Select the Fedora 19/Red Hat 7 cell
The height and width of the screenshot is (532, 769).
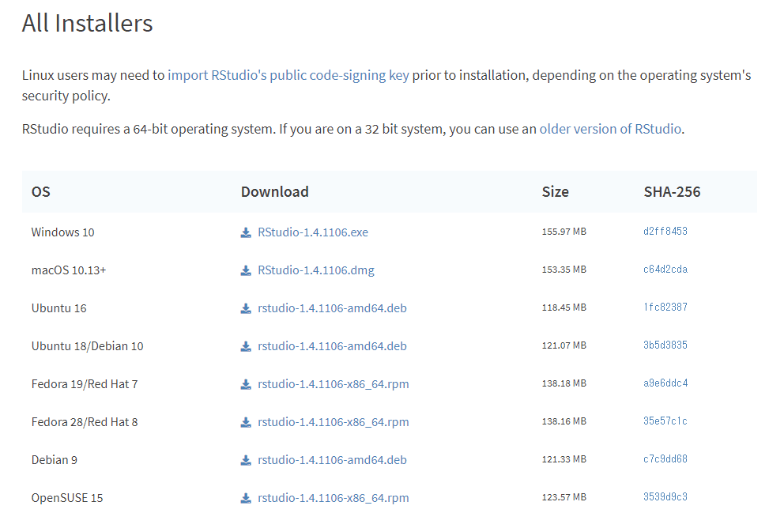85,384
